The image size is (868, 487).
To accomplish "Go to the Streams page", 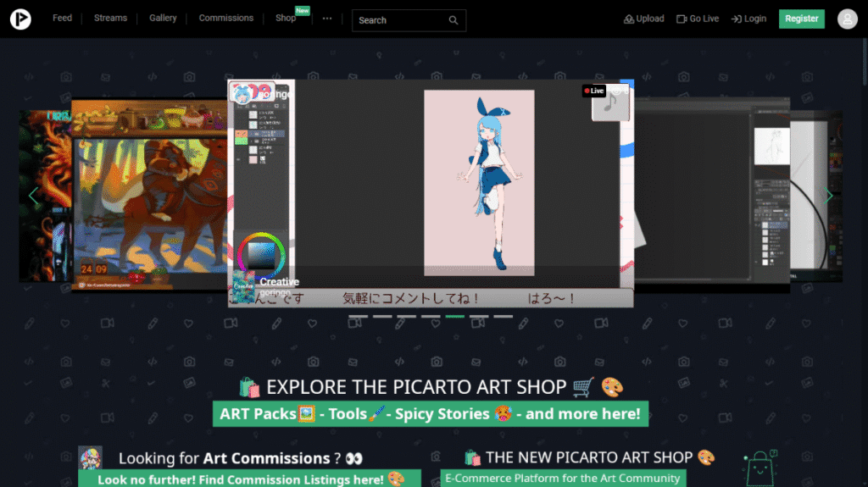I will coord(110,19).
